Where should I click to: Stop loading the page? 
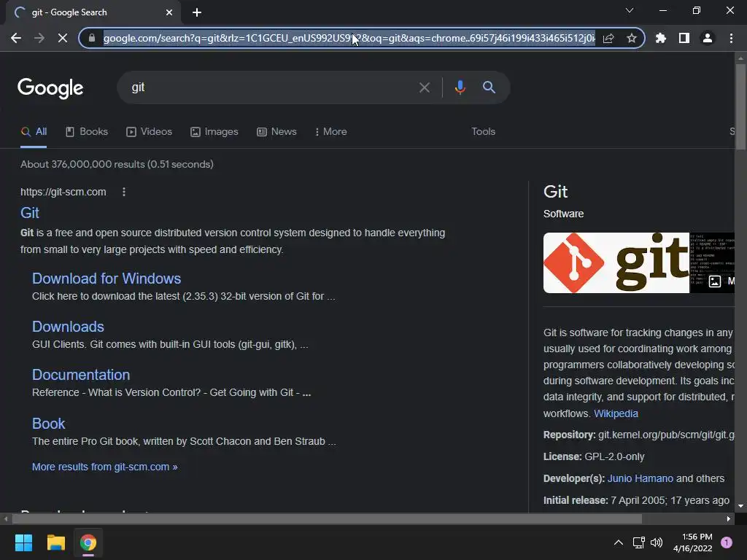pos(63,38)
